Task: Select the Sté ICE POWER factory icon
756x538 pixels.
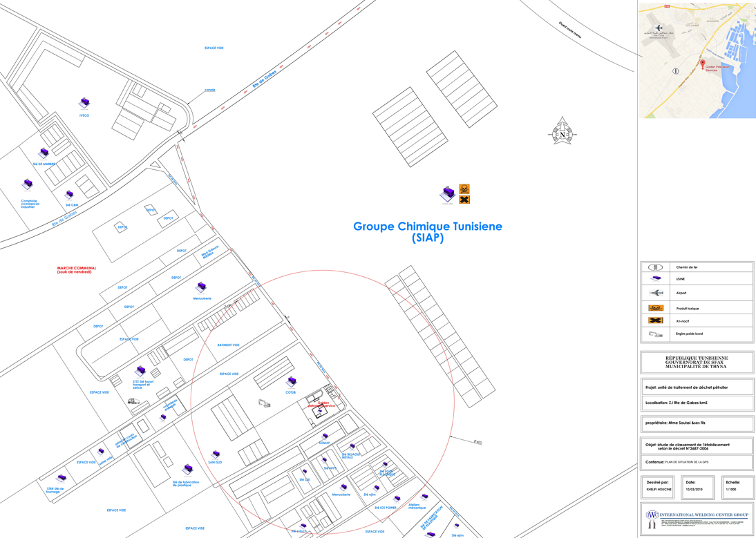Action: pos(397,499)
